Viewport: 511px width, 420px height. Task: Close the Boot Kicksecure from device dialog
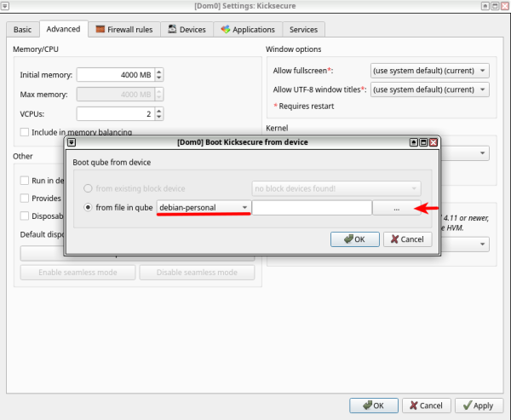(433, 142)
